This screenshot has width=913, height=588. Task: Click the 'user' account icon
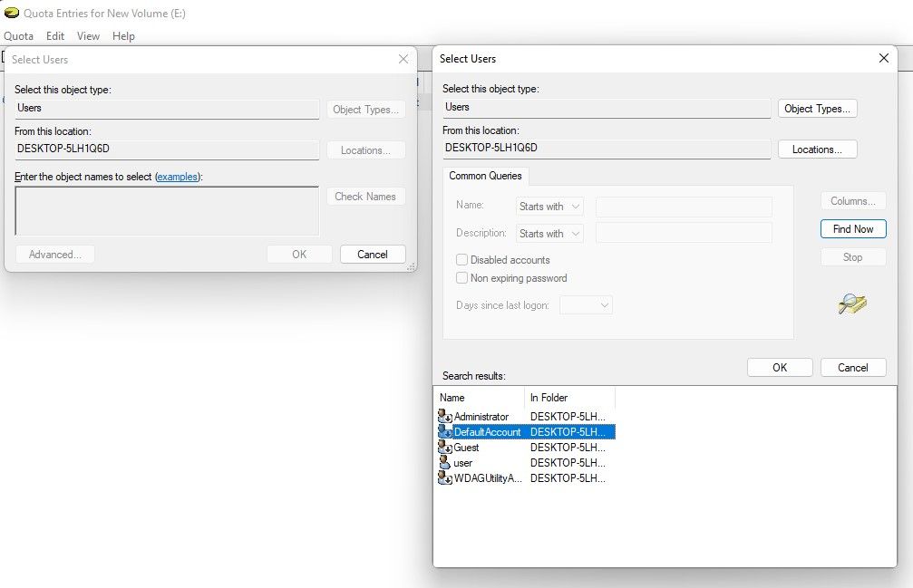pos(444,463)
